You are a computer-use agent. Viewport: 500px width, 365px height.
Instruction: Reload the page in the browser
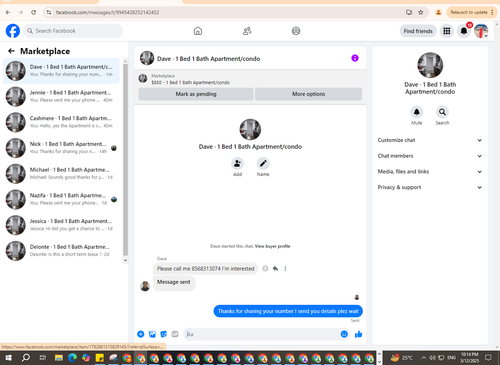[x=33, y=12]
